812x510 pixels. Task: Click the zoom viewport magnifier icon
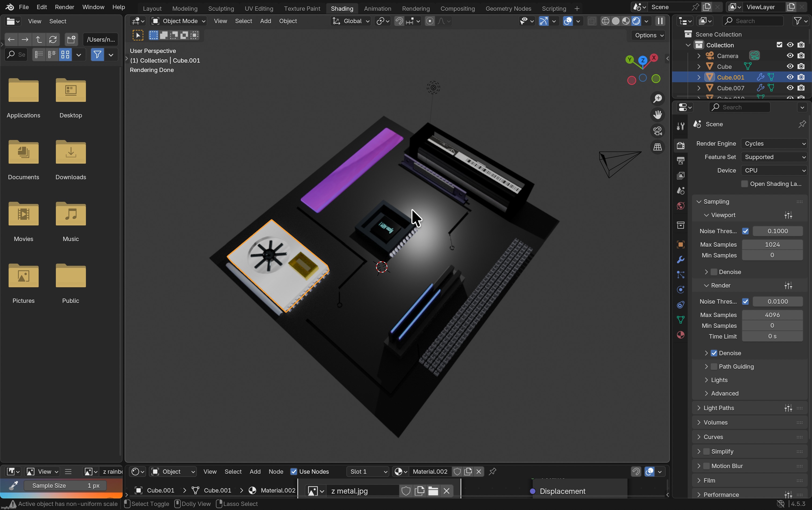pos(657,99)
